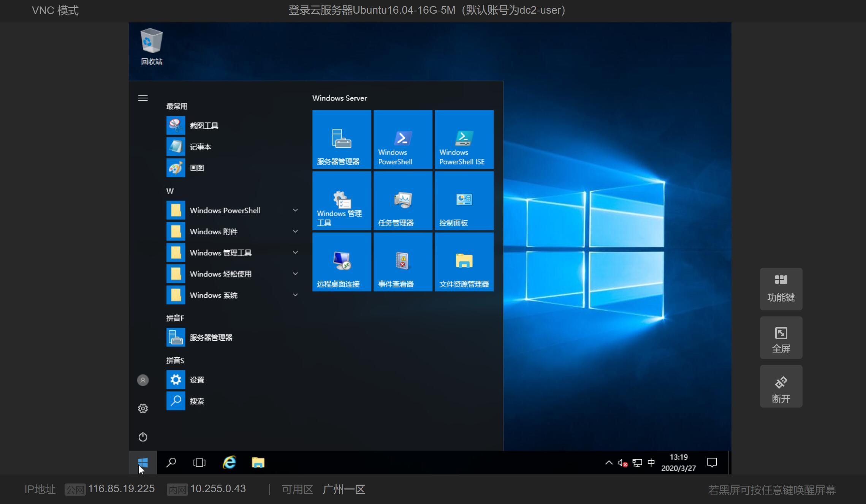Click the W letter group header
The height and width of the screenshot is (504, 866).
point(170,191)
